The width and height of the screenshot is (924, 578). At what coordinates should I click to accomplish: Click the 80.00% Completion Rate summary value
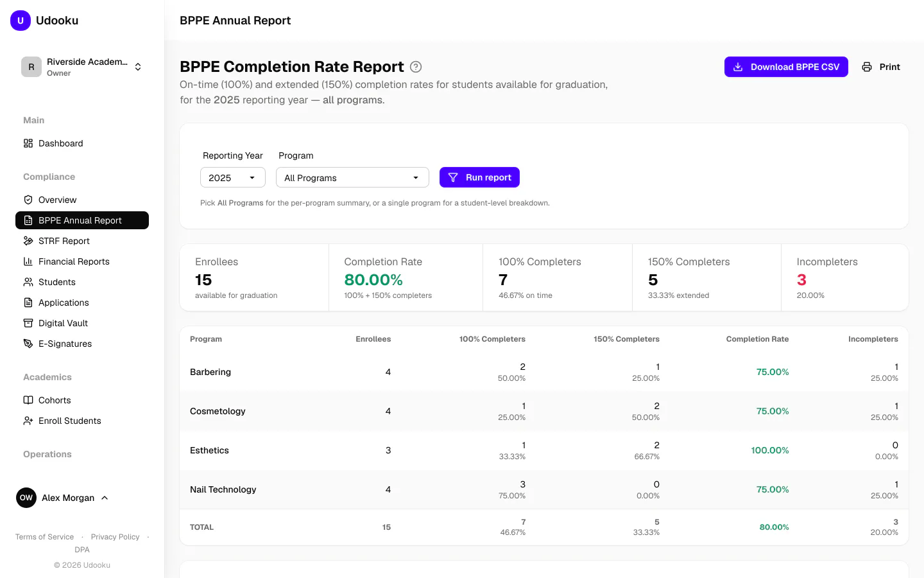click(x=373, y=280)
